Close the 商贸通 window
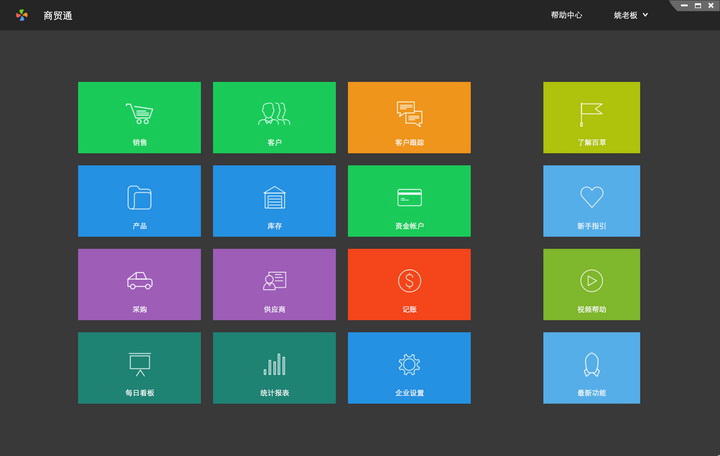 point(711,6)
